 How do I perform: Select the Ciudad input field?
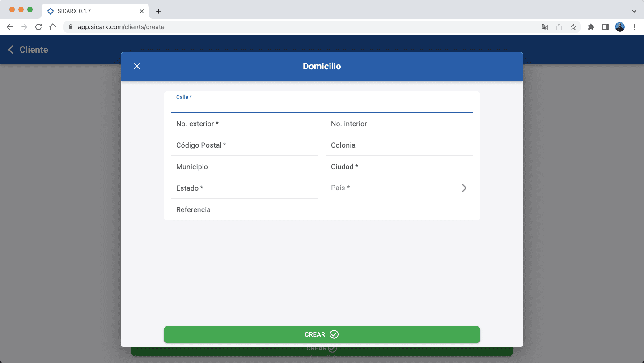[399, 167]
